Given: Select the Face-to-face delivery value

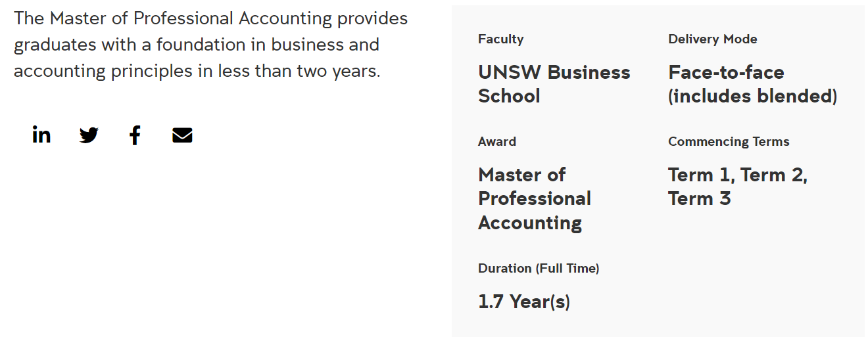Looking at the screenshot, I should click(x=726, y=72).
